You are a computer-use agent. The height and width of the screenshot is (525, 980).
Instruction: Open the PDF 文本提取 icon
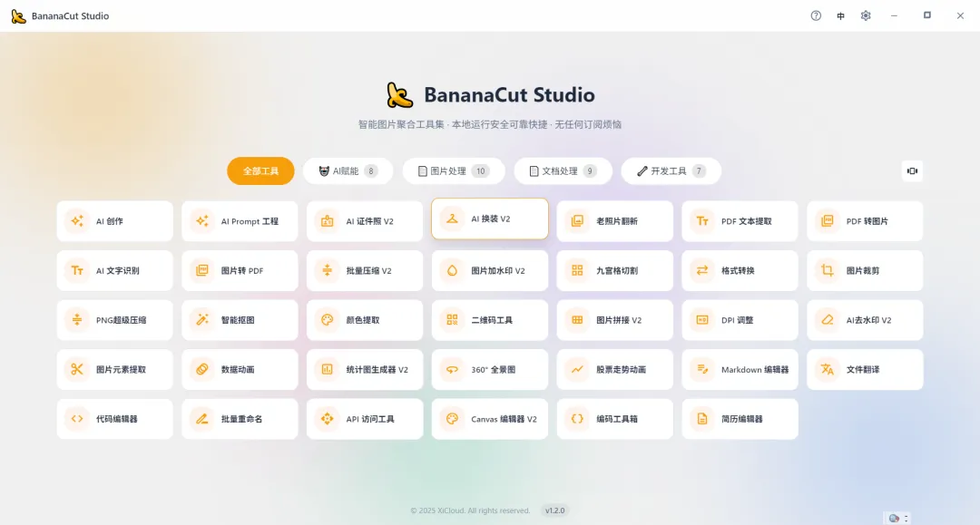pyautogui.click(x=701, y=221)
